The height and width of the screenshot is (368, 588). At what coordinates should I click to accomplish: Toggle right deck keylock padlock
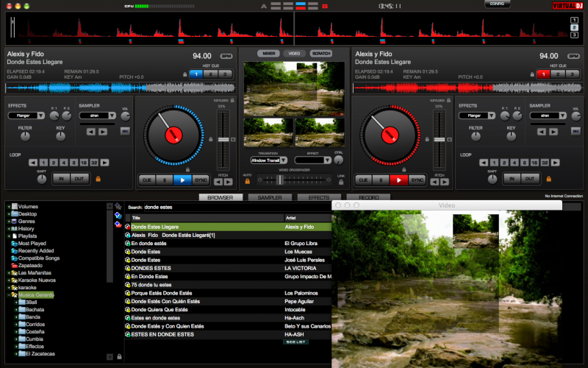(449, 100)
